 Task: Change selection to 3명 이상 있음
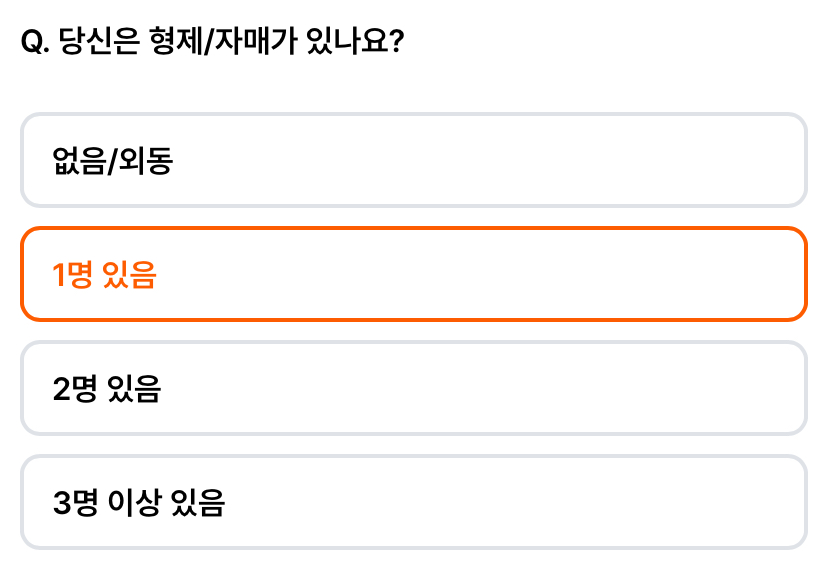click(x=413, y=502)
